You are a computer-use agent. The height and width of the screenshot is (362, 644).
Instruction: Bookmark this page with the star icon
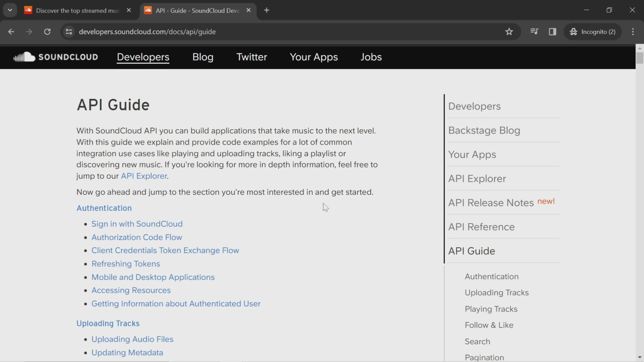509,32
